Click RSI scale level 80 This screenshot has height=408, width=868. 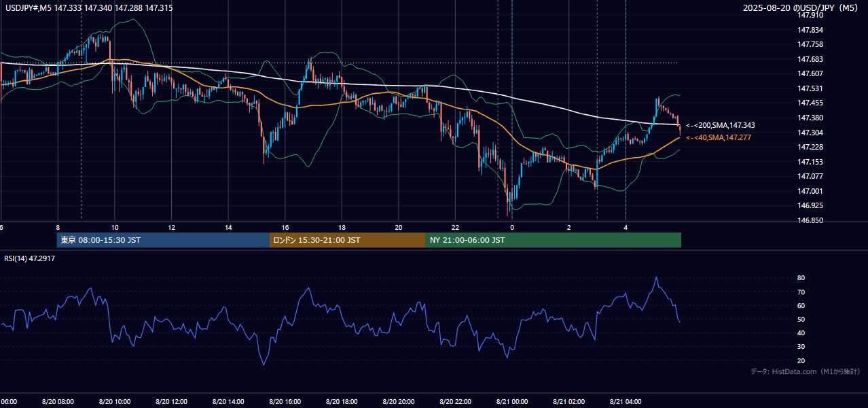coord(801,278)
